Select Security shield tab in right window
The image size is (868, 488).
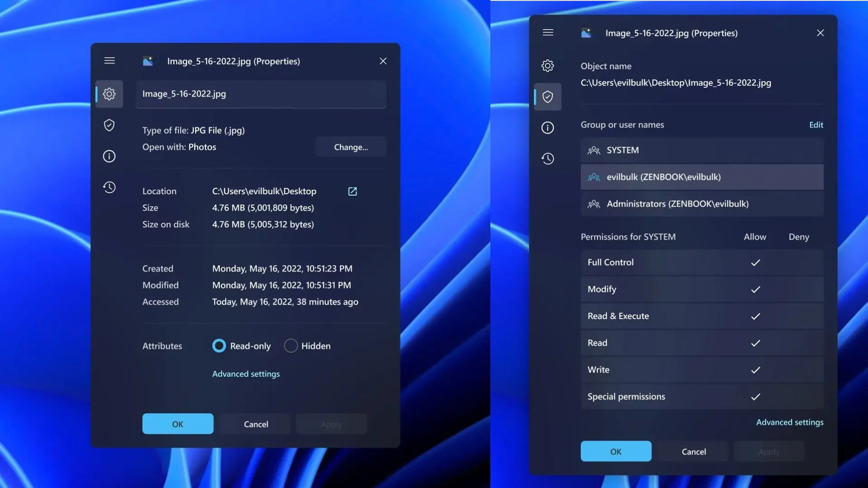coord(547,96)
